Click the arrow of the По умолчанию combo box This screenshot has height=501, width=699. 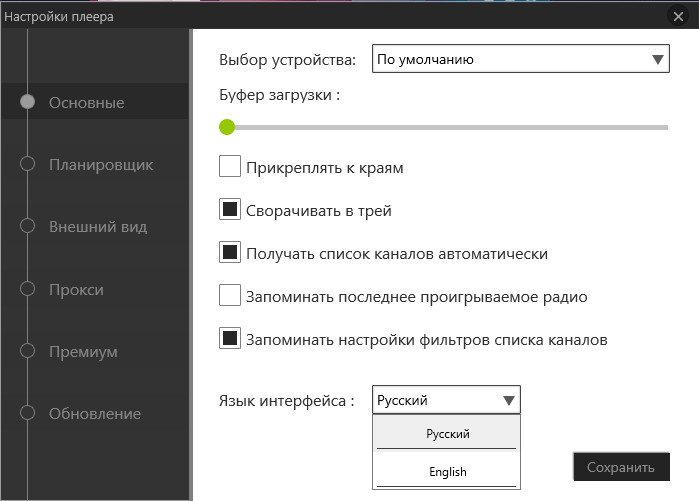658,59
